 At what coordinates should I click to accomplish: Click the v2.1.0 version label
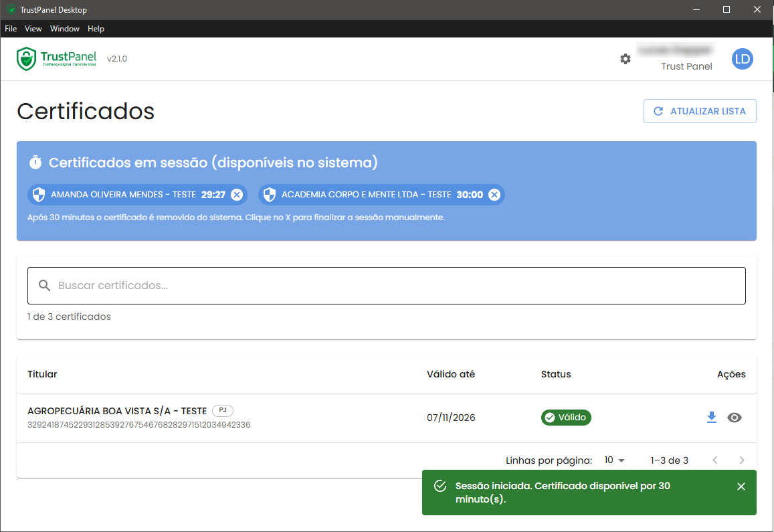(x=117, y=59)
